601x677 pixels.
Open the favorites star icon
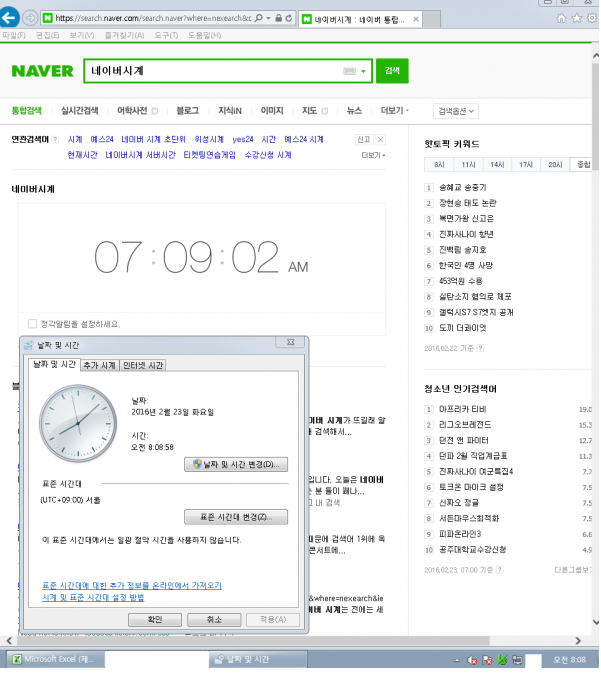576,18
